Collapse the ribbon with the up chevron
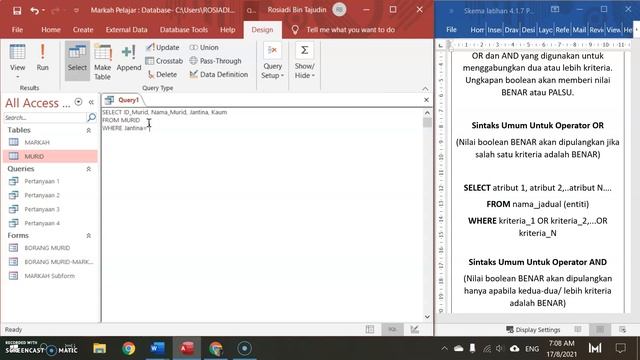640x360 pixels. click(425, 89)
